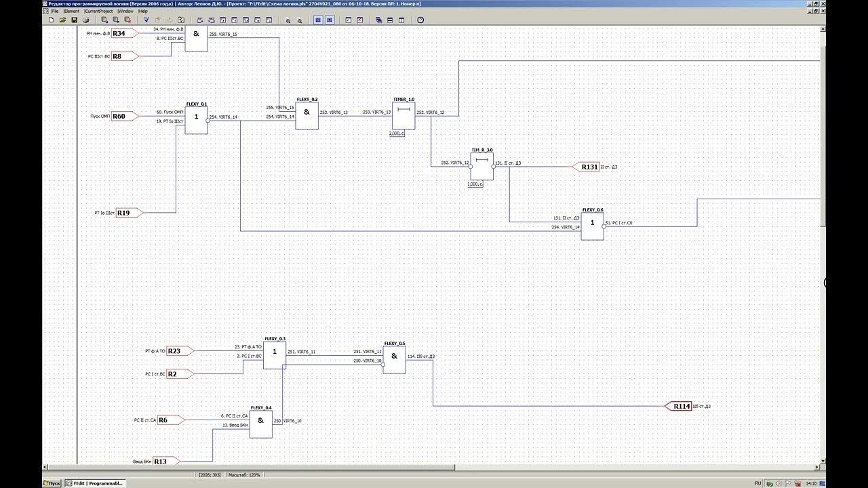Viewport: 868px width, 488px height.
Task: Open the Help menu
Action: [142, 12]
